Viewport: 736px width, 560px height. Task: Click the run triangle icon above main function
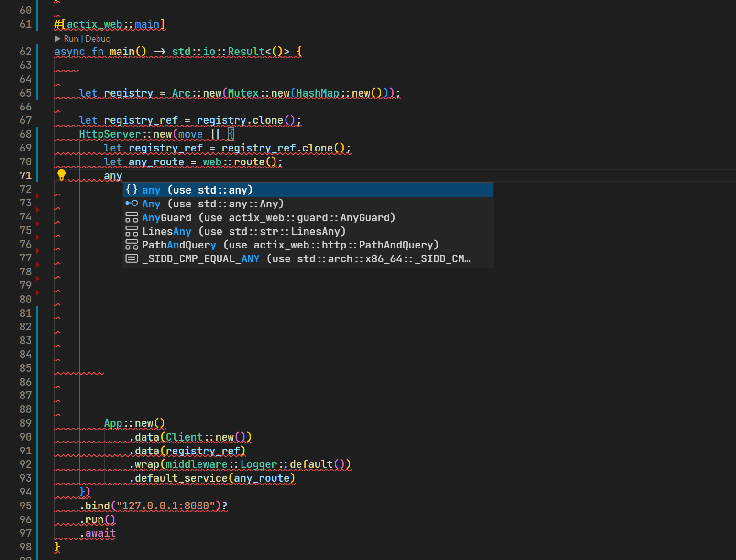pos(57,39)
